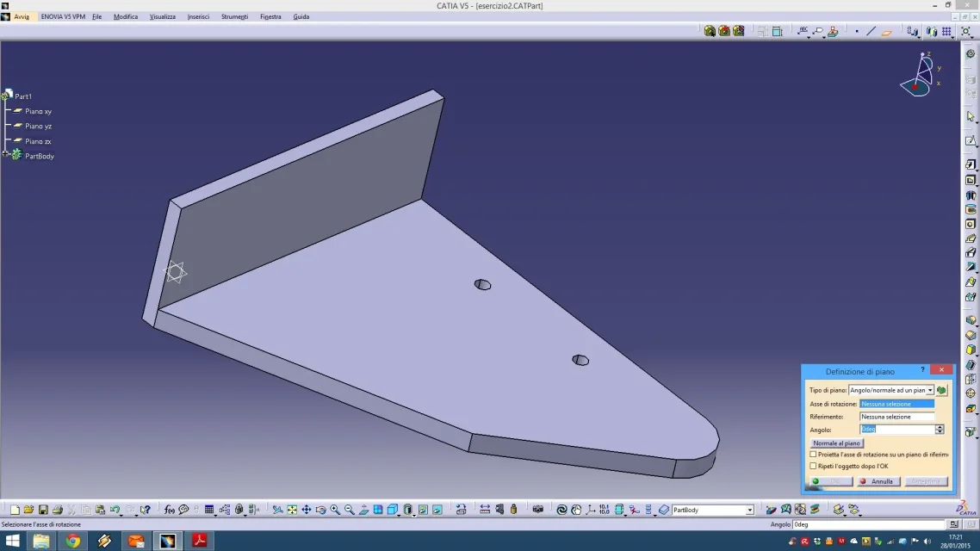Open the 'Tipo di piano' dropdown

930,390
